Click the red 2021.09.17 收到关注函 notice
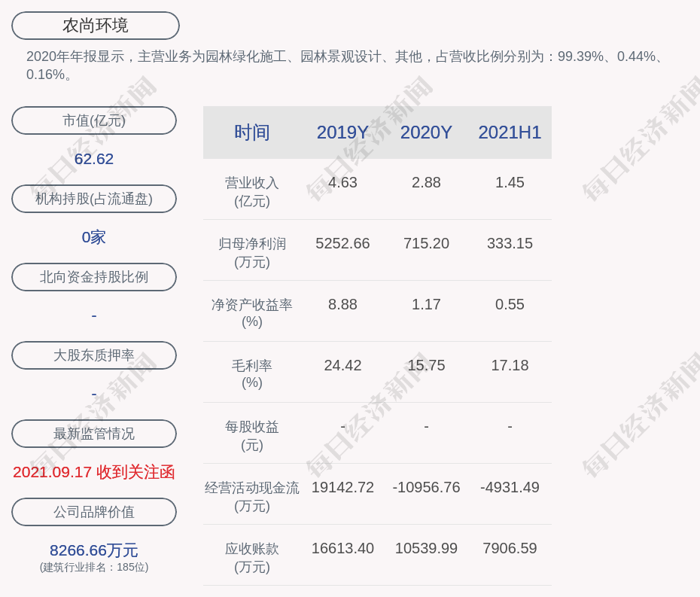700x597 pixels. pyautogui.click(x=94, y=473)
